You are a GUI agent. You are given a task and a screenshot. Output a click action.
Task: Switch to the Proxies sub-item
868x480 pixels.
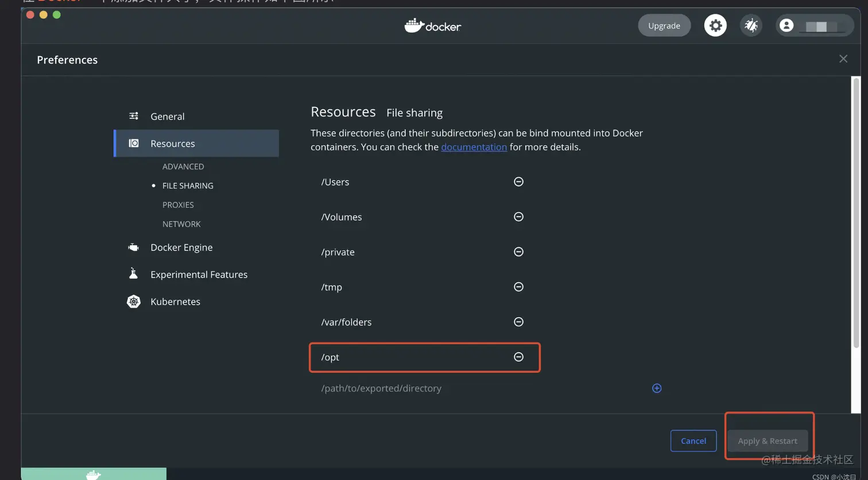tap(178, 205)
